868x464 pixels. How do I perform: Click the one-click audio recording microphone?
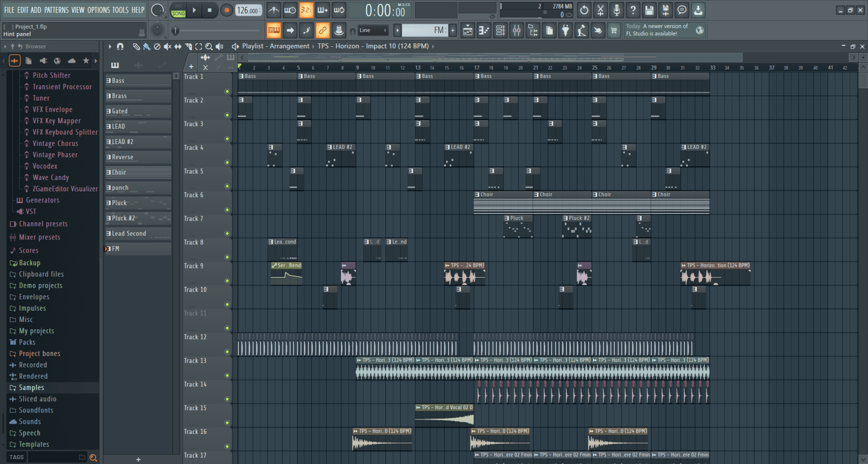(x=617, y=10)
